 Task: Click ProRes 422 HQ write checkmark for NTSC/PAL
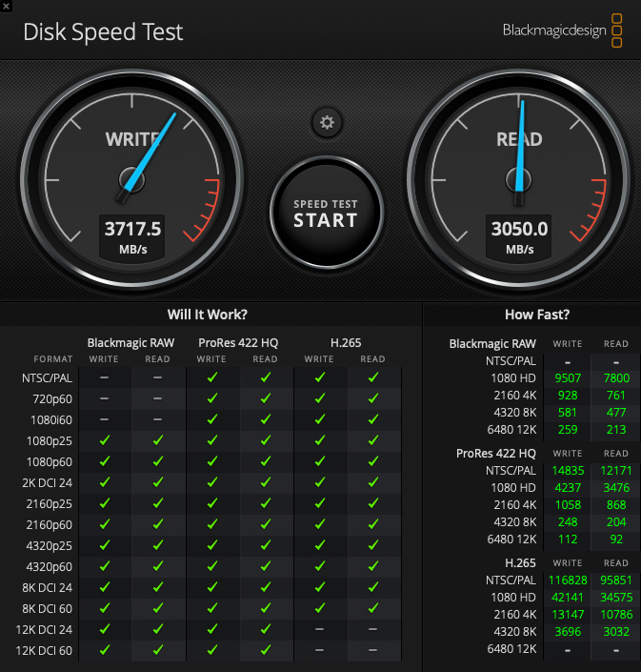(212, 377)
